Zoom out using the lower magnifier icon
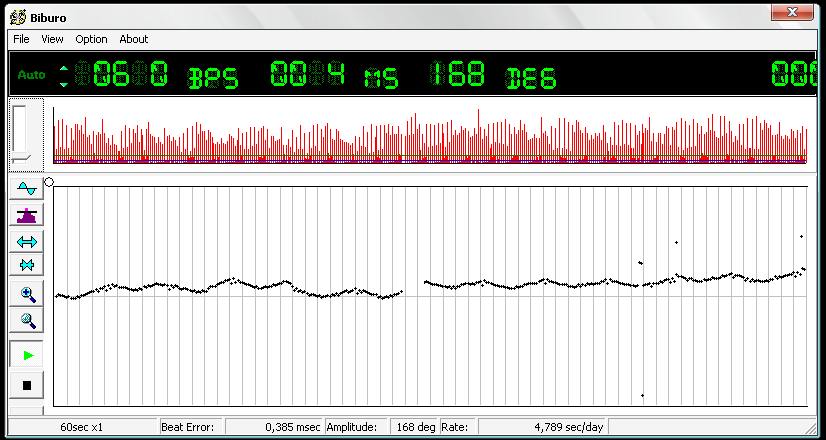Screen dimensions: 826x440 click(x=27, y=321)
